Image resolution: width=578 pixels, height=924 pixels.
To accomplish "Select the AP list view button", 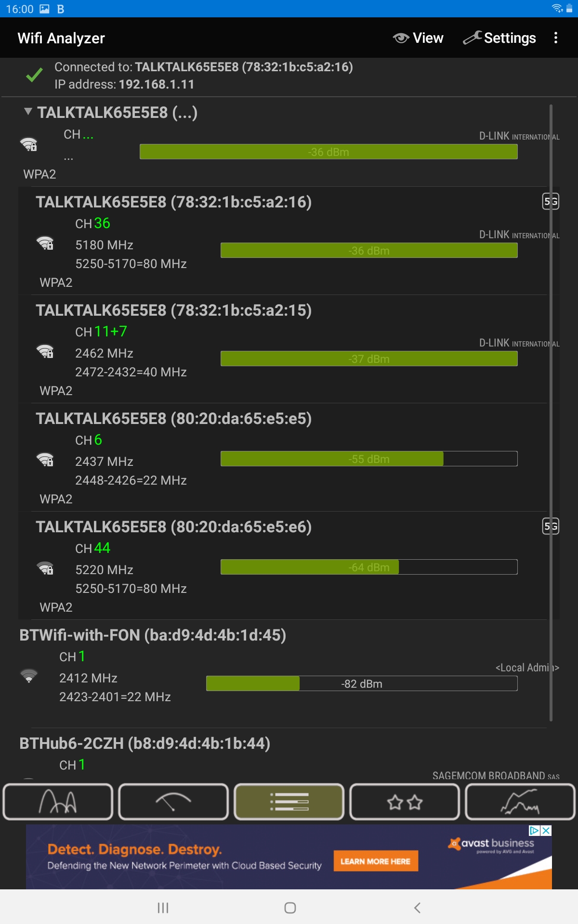I will point(289,802).
